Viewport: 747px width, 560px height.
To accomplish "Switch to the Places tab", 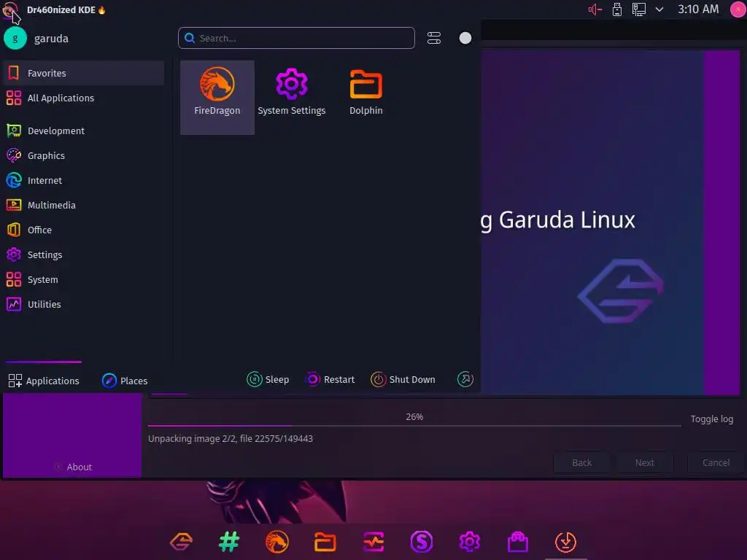I will coord(125,381).
